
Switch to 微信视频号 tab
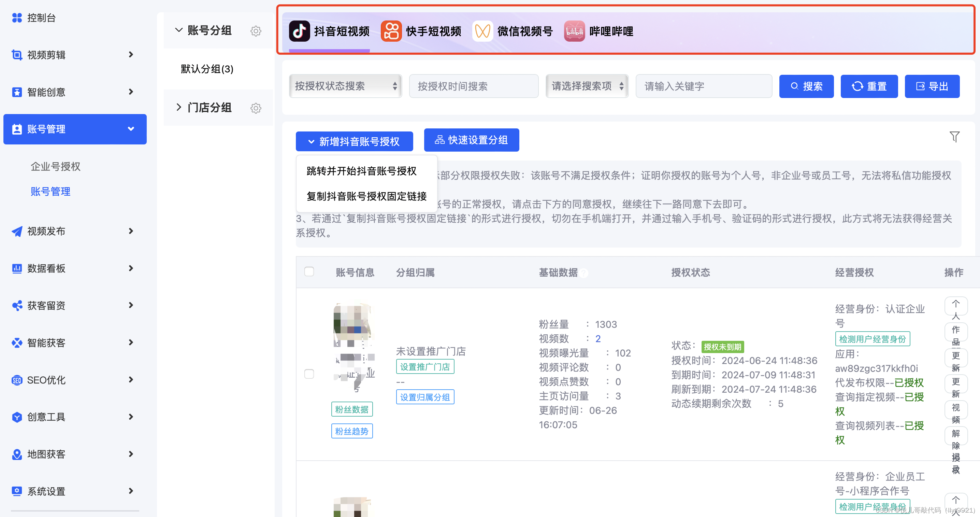513,31
